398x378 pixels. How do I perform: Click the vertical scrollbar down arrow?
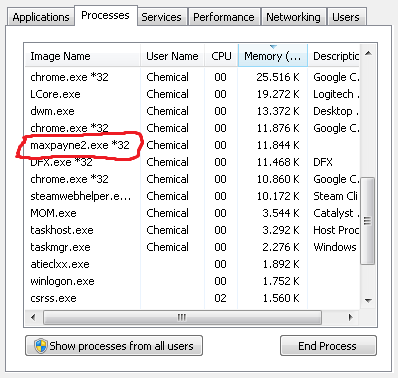coord(368,300)
